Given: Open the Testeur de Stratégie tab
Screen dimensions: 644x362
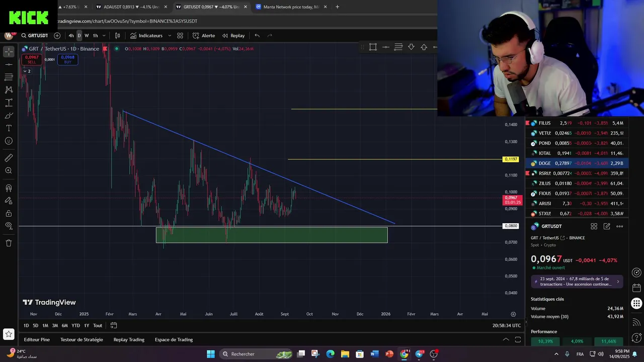Looking at the screenshot, I should tap(82, 340).
